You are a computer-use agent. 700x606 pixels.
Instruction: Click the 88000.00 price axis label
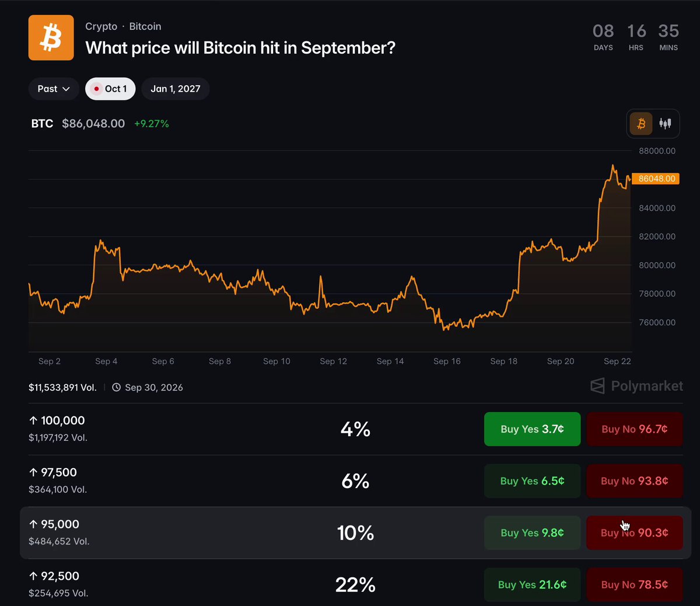point(657,151)
